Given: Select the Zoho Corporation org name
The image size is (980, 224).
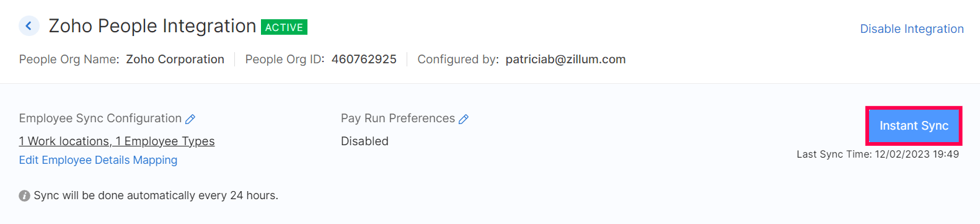Looking at the screenshot, I should click(175, 60).
